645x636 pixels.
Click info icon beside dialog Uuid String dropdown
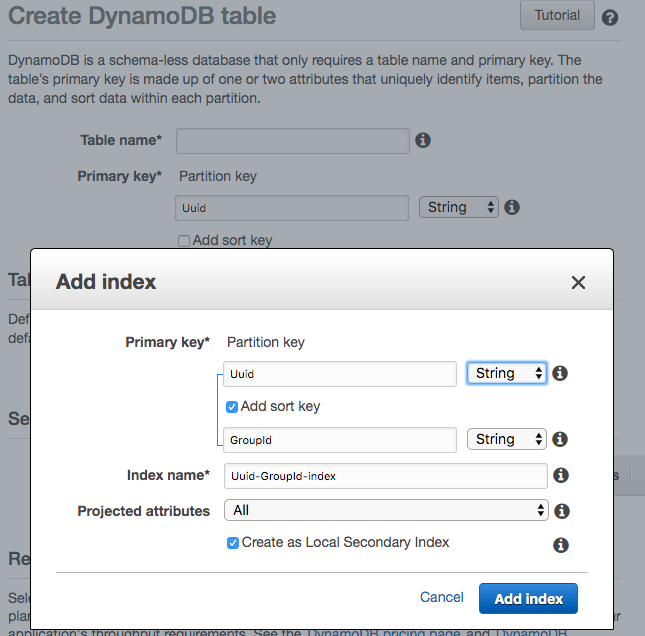tap(560, 374)
